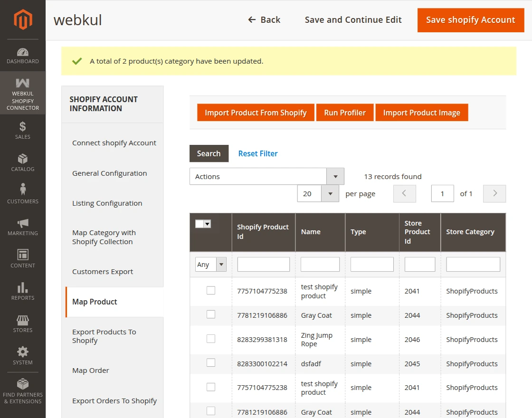The width and height of the screenshot is (532, 418).
Task: Open Customers Export tab
Action: click(103, 272)
